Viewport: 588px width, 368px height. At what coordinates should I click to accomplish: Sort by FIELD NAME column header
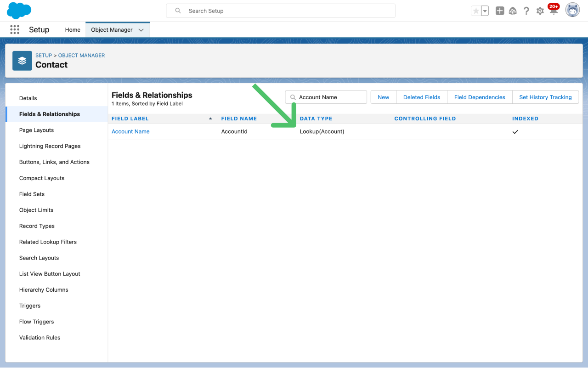pos(239,119)
